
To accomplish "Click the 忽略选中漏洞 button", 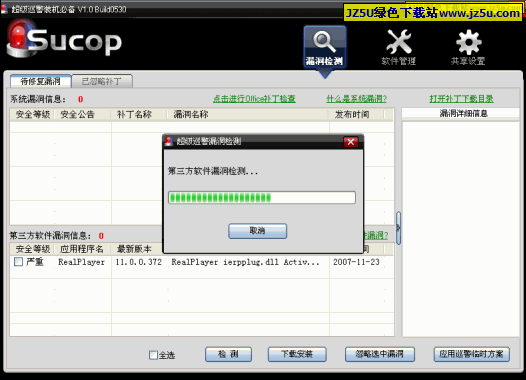I will [380, 354].
